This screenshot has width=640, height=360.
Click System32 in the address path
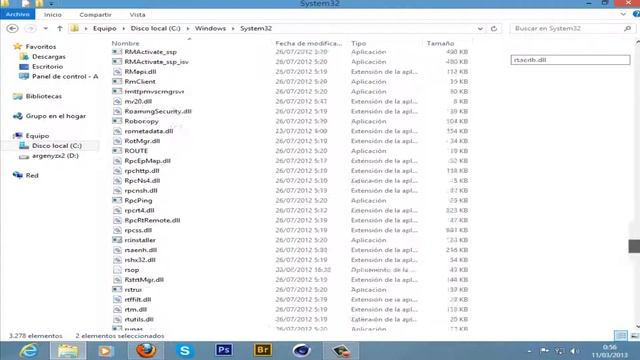click(x=256, y=29)
